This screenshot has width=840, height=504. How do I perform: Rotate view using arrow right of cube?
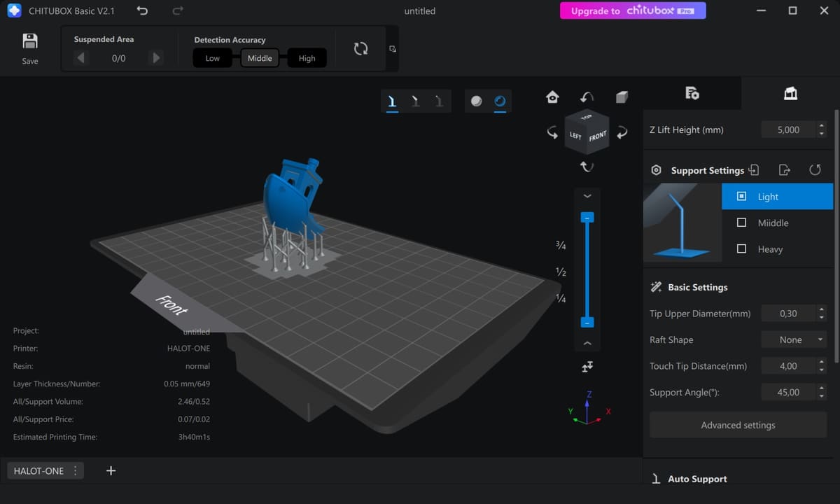(x=622, y=132)
